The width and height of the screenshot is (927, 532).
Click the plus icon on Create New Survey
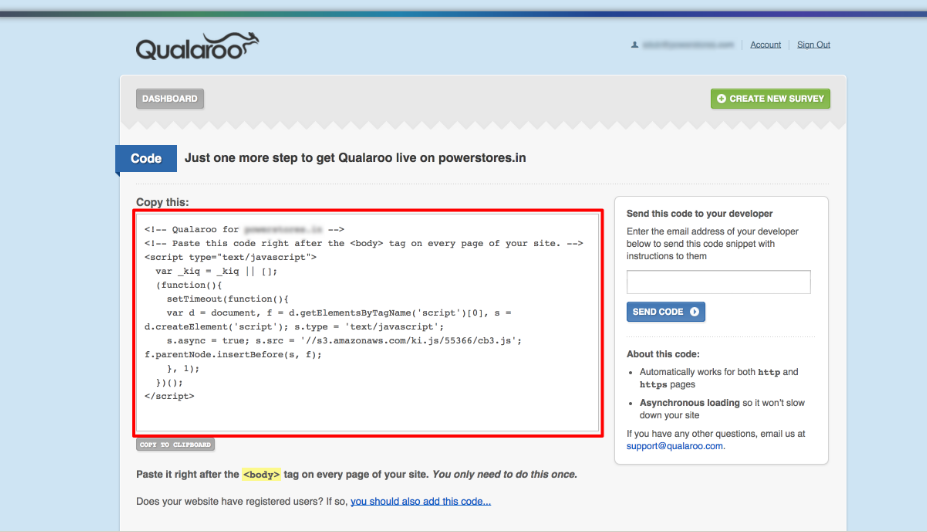click(x=721, y=99)
